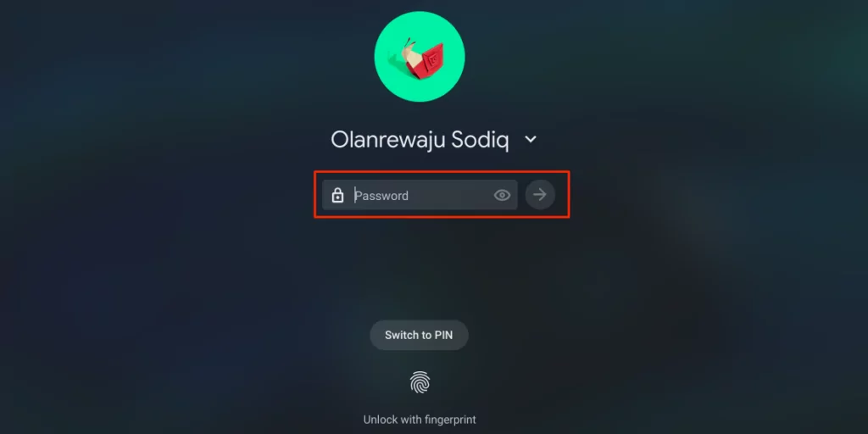Click the lock symbol left of Password

pos(337,195)
